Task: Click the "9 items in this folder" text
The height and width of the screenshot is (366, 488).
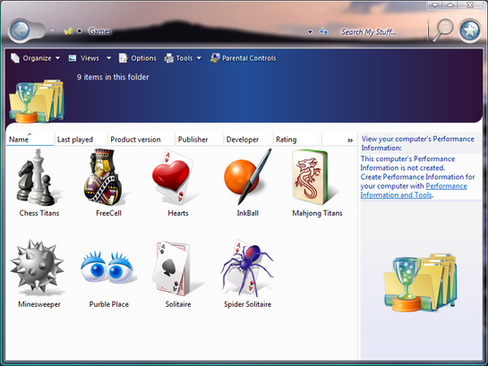Action: point(113,77)
